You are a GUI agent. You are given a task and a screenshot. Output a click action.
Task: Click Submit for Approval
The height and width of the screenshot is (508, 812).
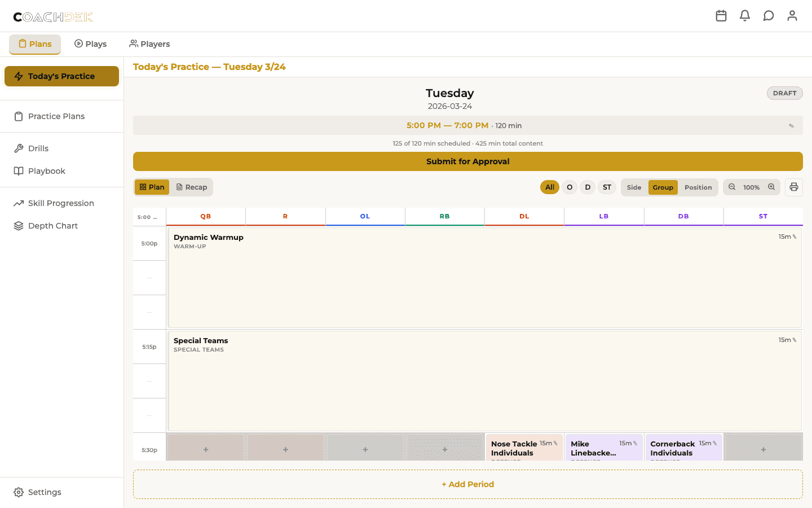pyautogui.click(x=467, y=161)
